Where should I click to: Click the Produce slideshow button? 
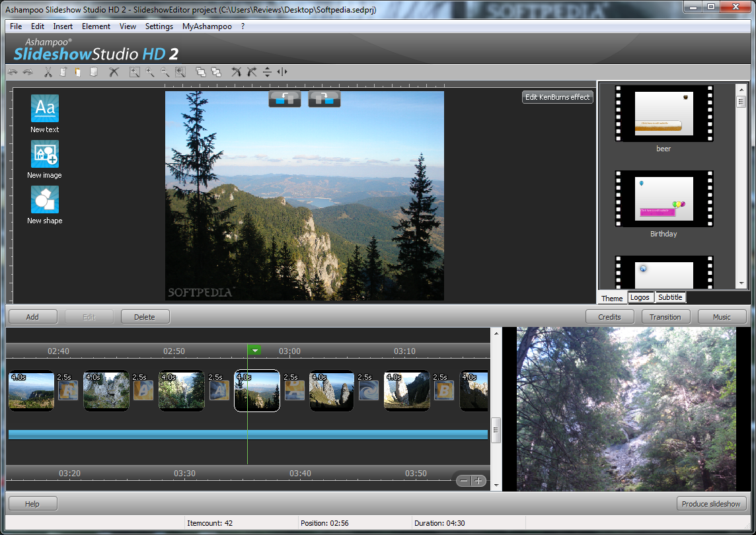pos(712,503)
